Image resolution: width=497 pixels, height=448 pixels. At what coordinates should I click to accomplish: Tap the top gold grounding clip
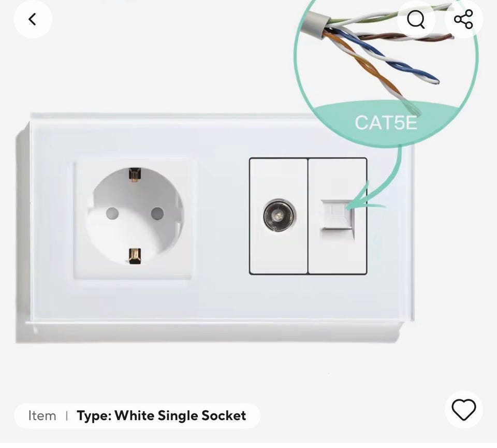pyautogui.click(x=135, y=175)
